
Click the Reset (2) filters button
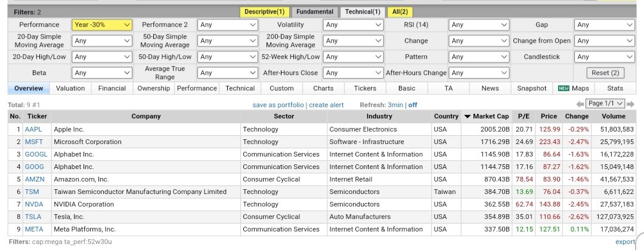(x=605, y=73)
